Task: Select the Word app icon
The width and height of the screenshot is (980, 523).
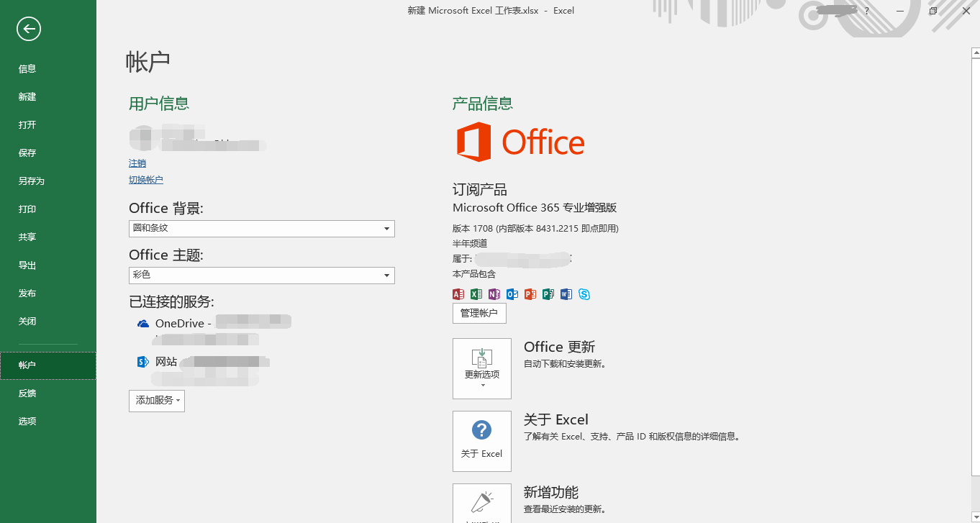Action: click(x=566, y=294)
